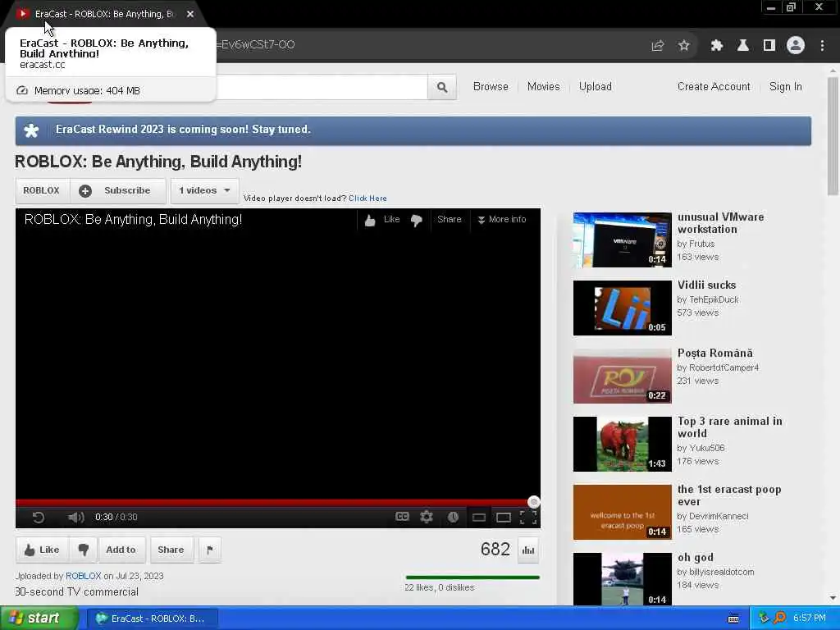Dislike the video below the player
840x630 pixels.
[x=83, y=550]
